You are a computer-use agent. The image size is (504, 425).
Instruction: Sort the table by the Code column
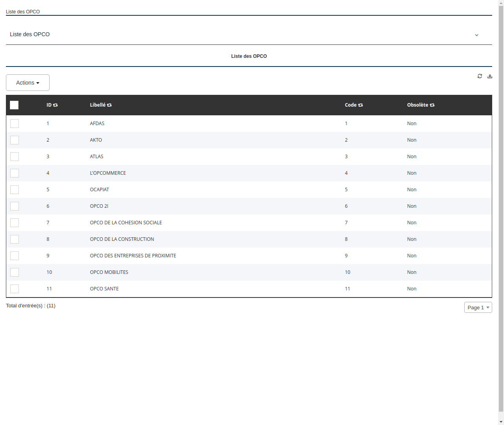click(361, 105)
